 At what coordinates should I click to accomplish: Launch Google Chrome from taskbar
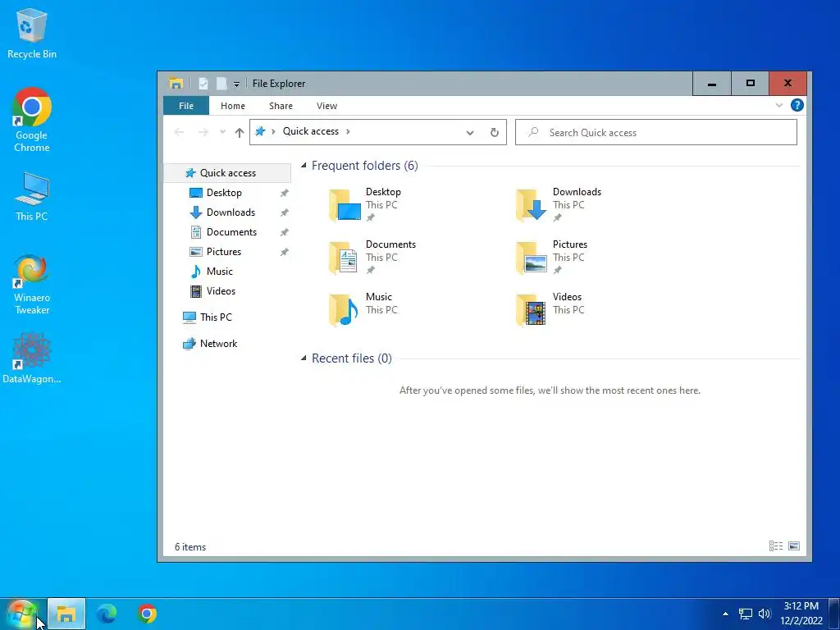pyautogui.click(x=147, y=614)
